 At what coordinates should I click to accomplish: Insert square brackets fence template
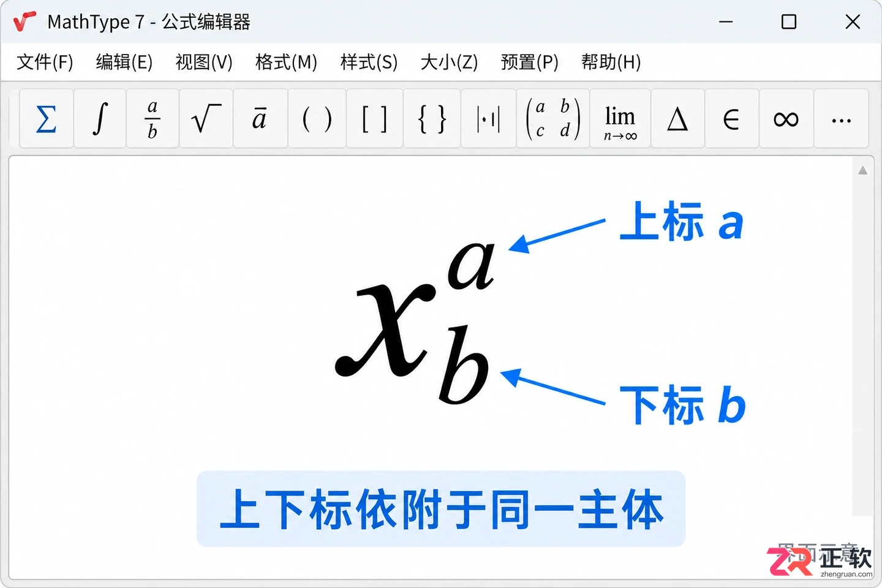click(x=374, y=119)
